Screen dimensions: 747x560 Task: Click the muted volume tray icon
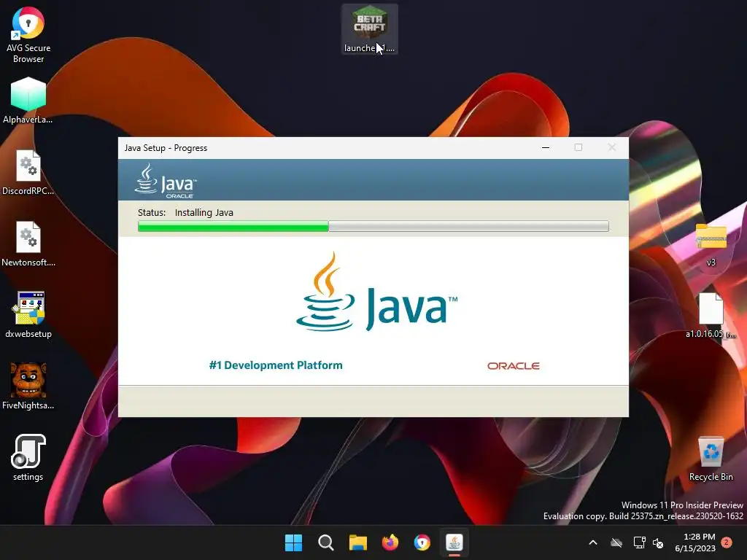click(658, 542)
